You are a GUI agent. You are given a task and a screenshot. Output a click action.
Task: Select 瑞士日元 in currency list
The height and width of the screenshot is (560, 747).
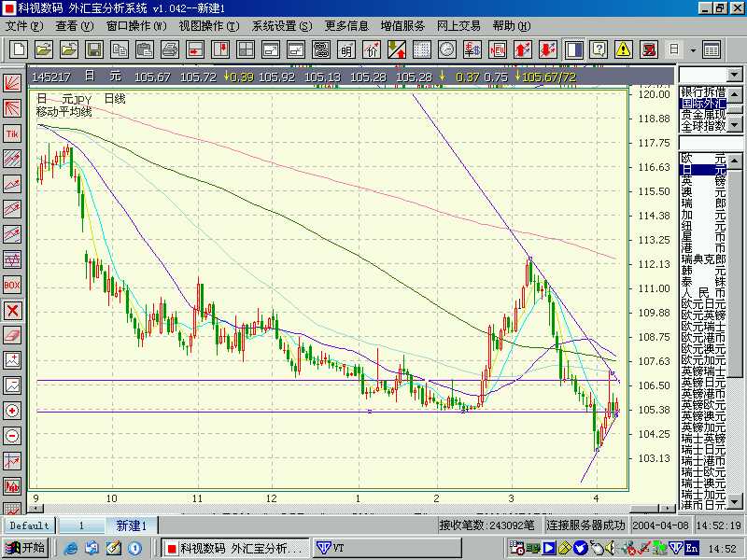[703, 450]
